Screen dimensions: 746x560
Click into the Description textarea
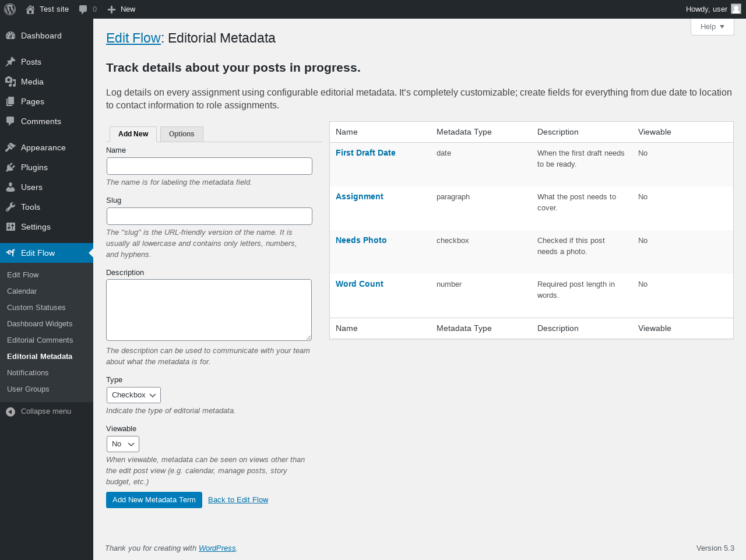[x=209, y=310]
